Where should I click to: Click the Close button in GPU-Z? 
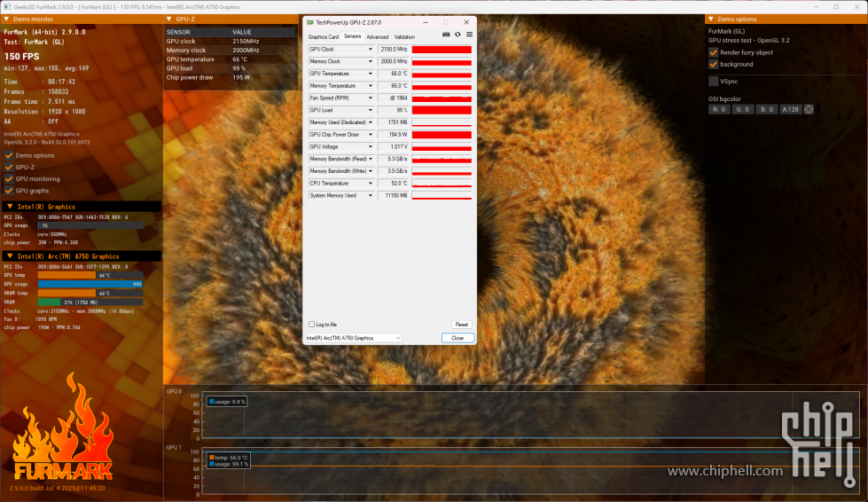[457, 338]
